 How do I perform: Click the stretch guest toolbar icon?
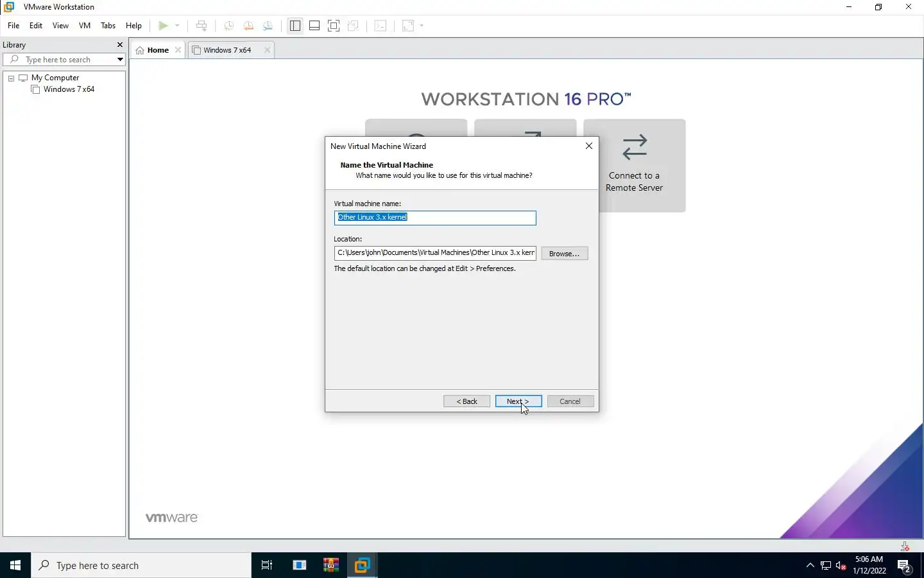[x=408, y=26]
